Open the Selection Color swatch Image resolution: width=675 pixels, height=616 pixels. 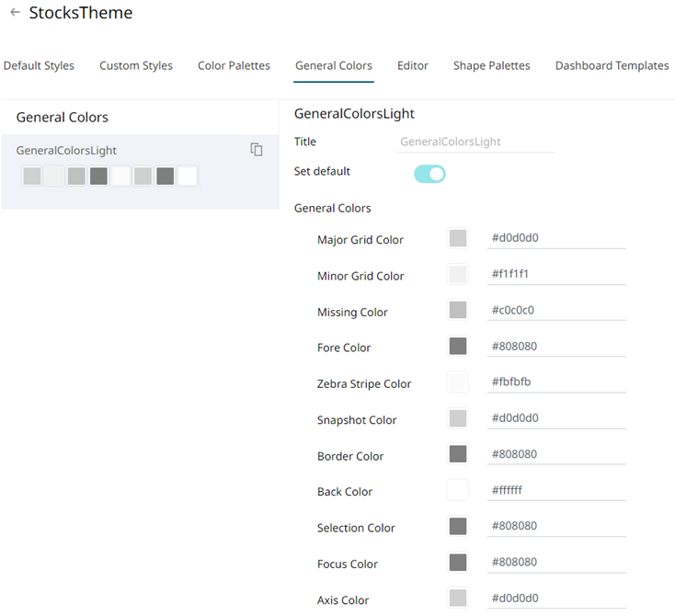click(x=458, y=527)
